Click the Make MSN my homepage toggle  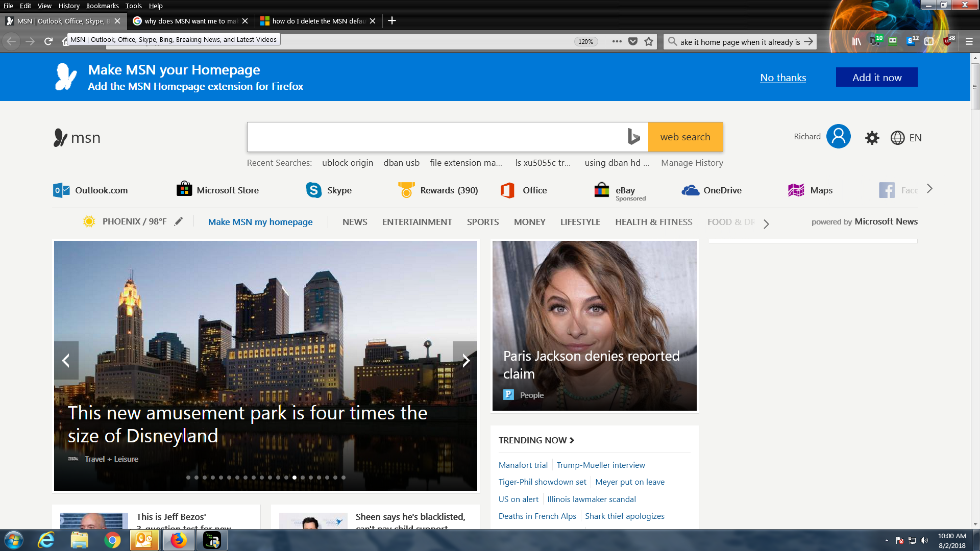[260, 222]
